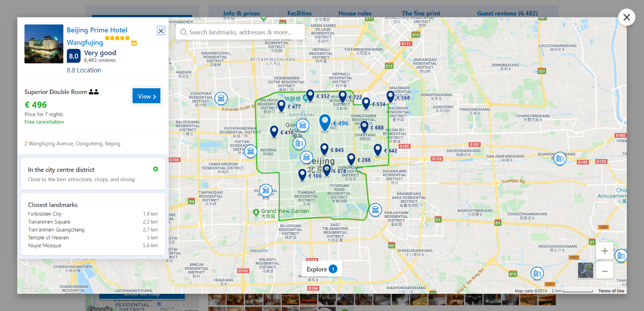Click the View button for Superior Double Room

pos(146,96)
